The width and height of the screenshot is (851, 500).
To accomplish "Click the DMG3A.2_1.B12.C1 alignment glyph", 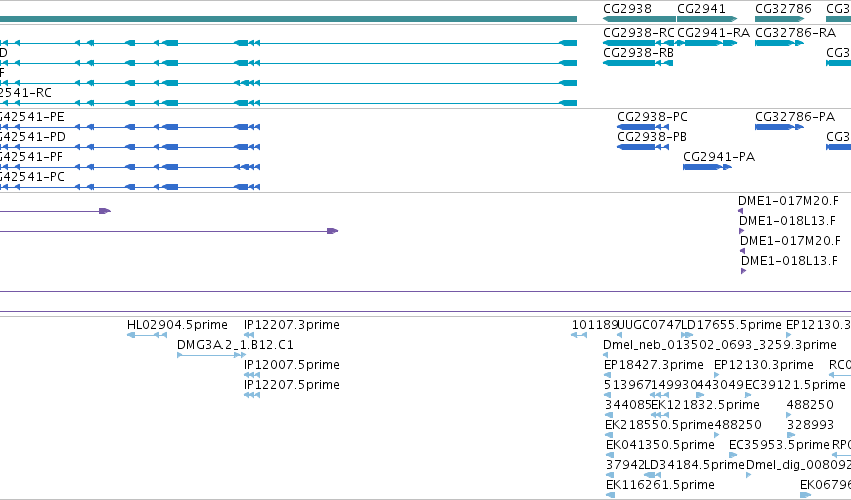I will tap(211, 355).
